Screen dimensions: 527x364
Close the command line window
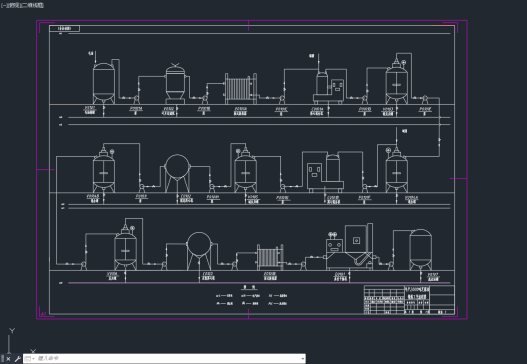point(8,359)
